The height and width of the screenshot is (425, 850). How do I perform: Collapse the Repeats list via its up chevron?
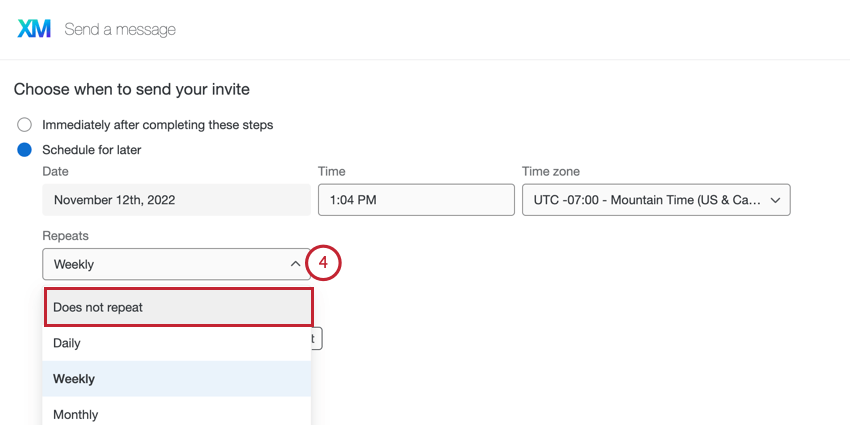coord(295,264)
